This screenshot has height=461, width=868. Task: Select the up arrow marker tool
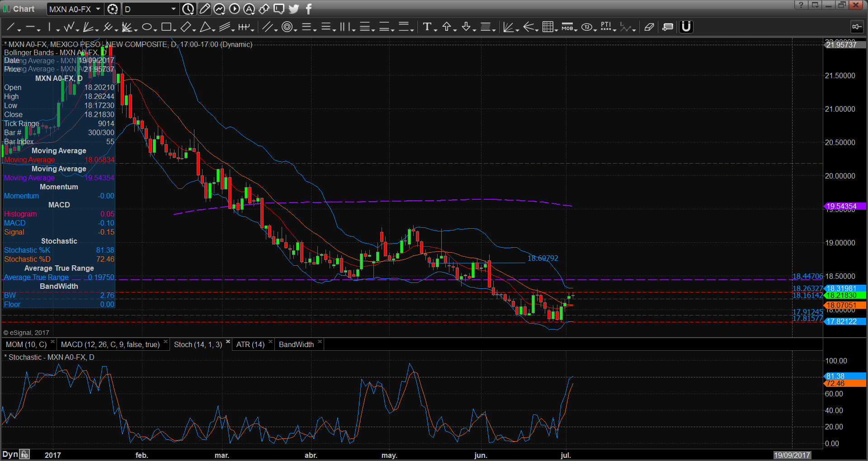coord(447,27)
